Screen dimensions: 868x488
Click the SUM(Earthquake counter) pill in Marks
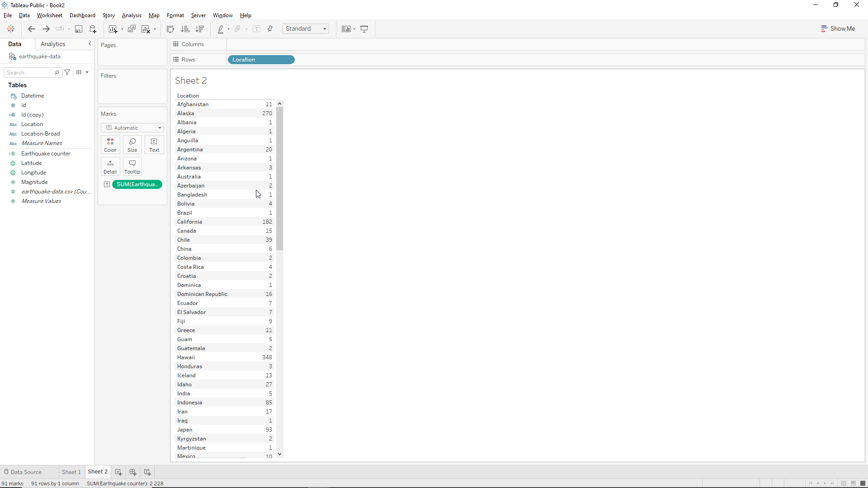click(x=137, y=184)
